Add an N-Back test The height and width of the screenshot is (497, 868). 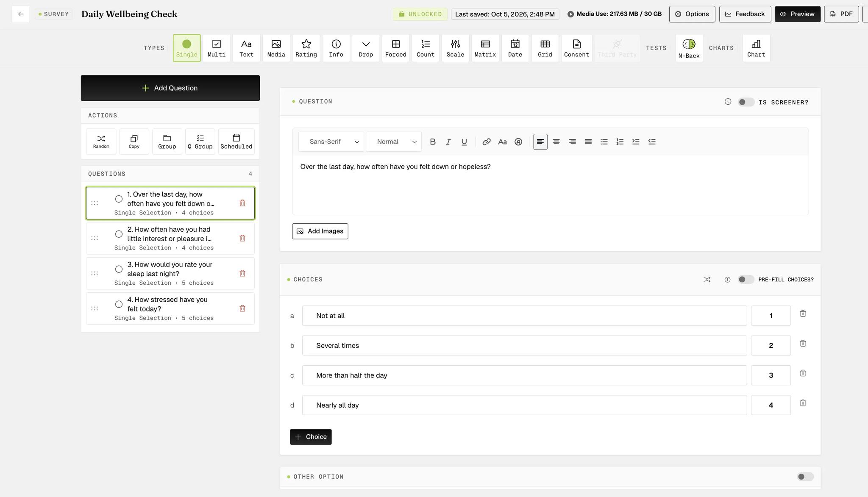[689, 48]
